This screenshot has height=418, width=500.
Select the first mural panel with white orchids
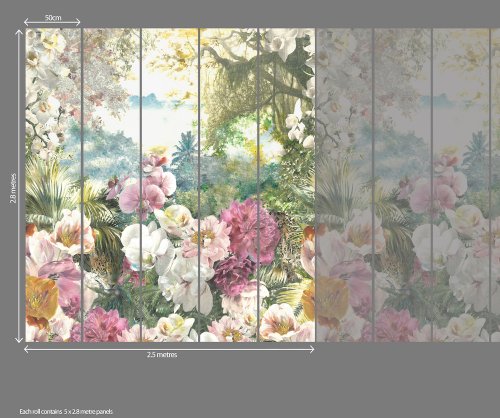click(x=53, y=185)
